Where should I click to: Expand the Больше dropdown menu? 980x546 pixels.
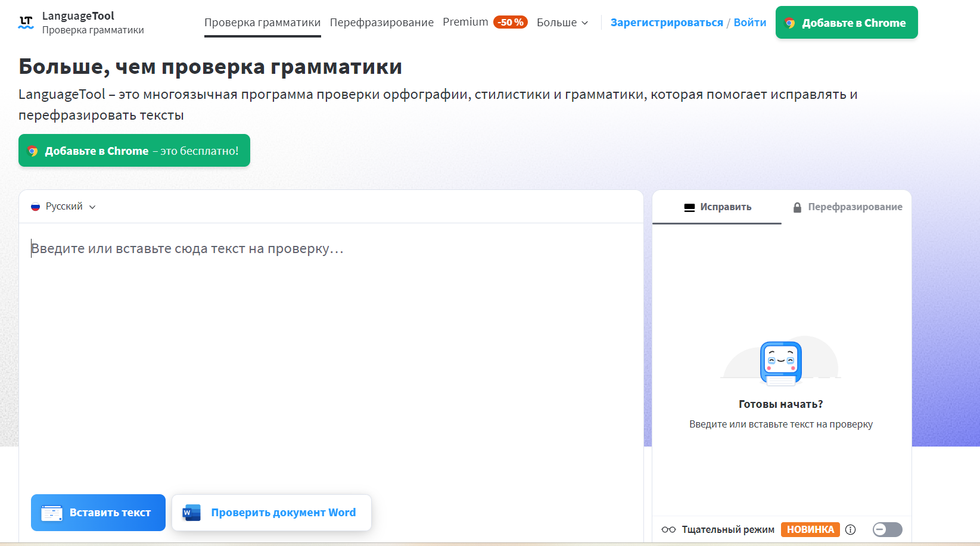[562, 23]
